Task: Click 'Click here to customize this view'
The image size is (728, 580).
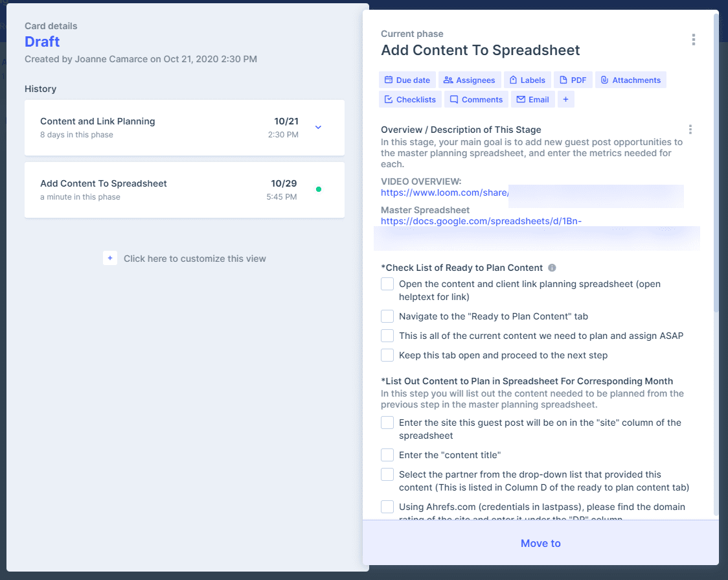Action: click(x=194, y=259)
